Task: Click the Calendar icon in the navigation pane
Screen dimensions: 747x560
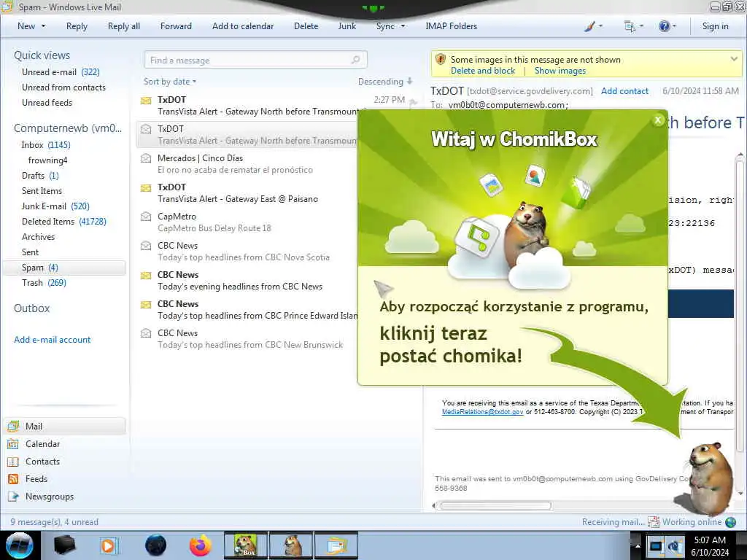Action: tap(13, 444)
